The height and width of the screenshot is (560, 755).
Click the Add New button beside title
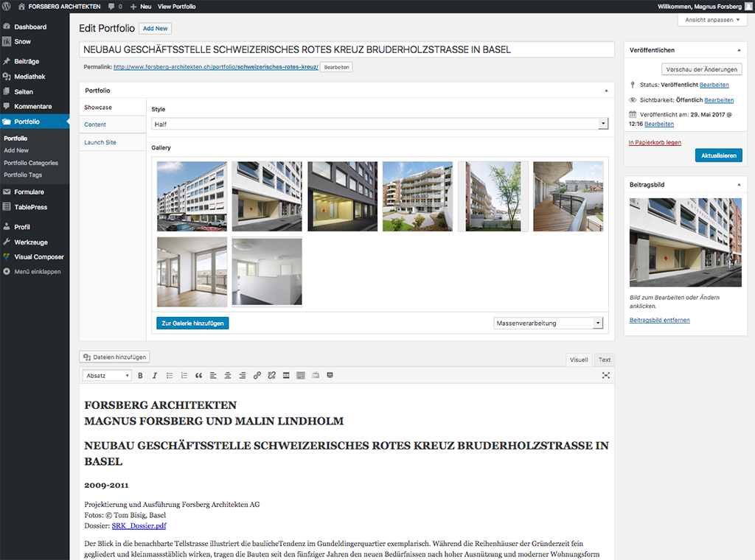155,29
